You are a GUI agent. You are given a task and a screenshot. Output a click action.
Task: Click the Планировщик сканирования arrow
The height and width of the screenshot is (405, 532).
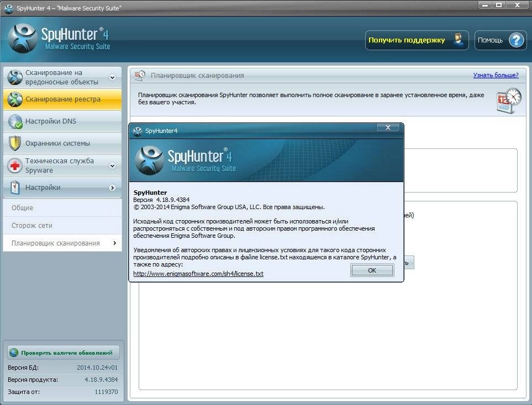pos(115,243)
